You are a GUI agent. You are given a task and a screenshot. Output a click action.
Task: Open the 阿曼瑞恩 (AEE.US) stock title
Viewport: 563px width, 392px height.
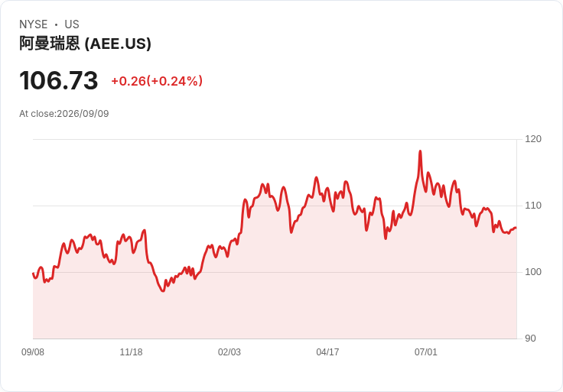85,44
